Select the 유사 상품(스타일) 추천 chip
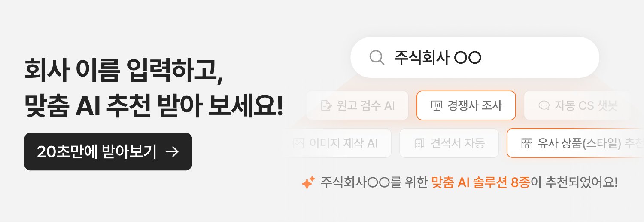This screenshot has height=222, width=644. tap(575, 143)
